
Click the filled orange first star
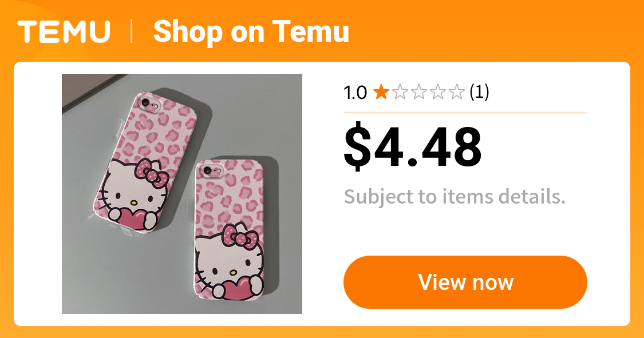point(381,92)
